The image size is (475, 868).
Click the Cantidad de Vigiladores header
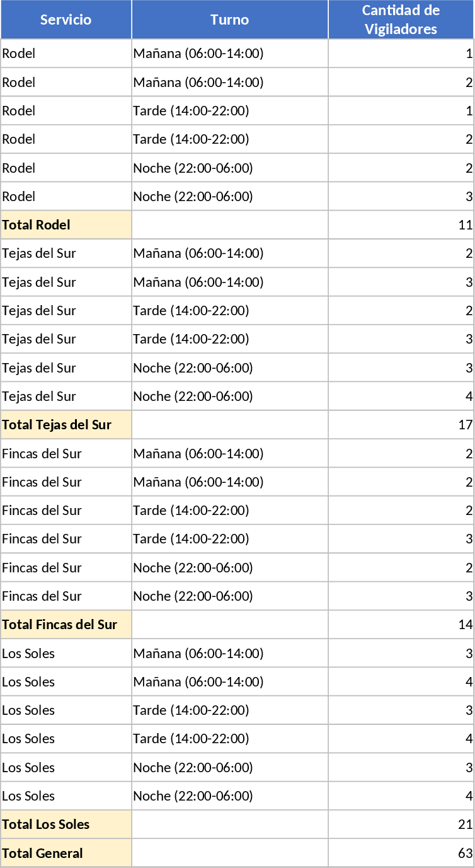tap(401, 20)
